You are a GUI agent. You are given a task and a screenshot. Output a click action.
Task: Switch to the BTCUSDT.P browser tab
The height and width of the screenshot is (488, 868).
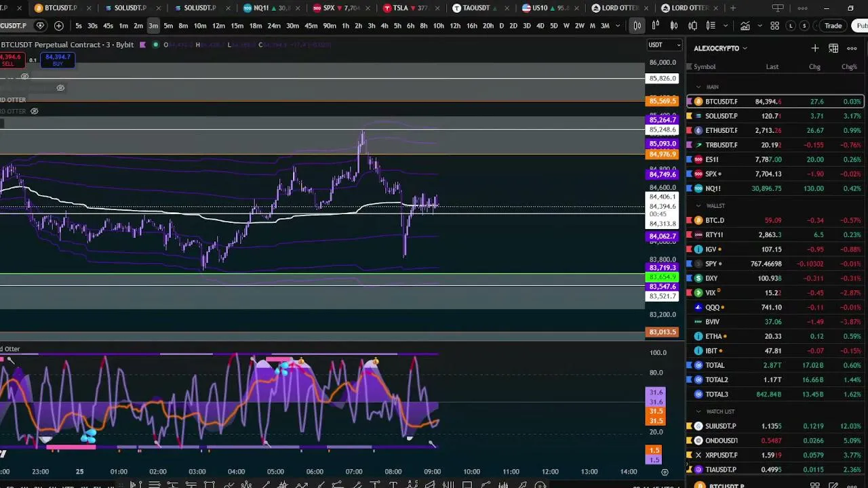coord(61,8)
